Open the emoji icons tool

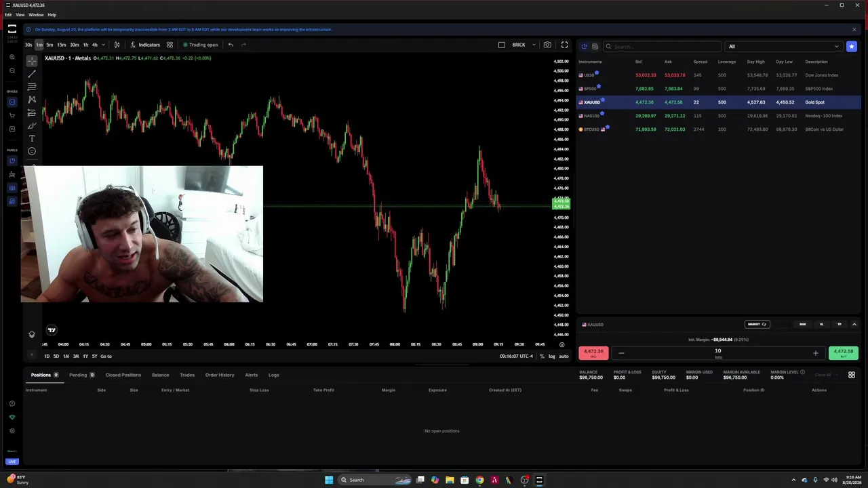tap(32, 151)
